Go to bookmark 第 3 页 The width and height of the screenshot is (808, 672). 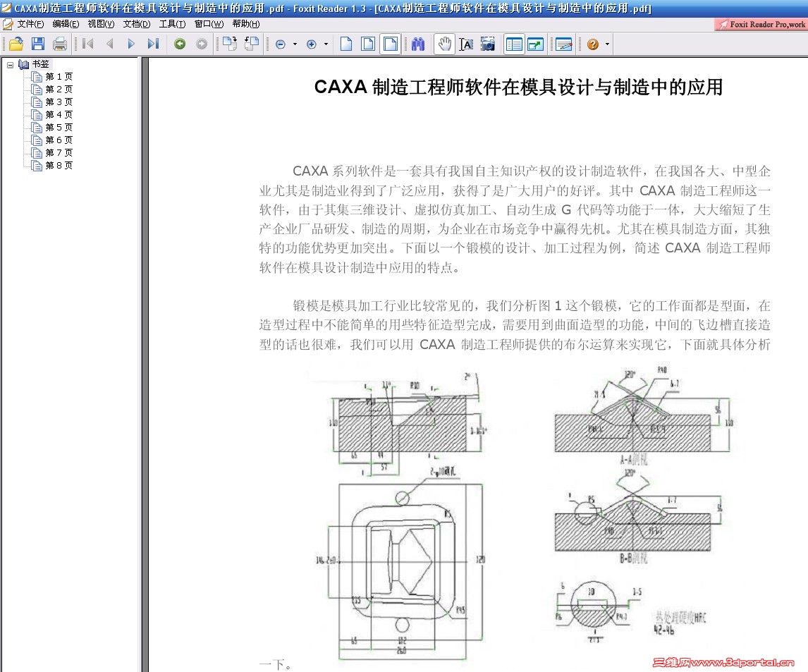[59, 102]
